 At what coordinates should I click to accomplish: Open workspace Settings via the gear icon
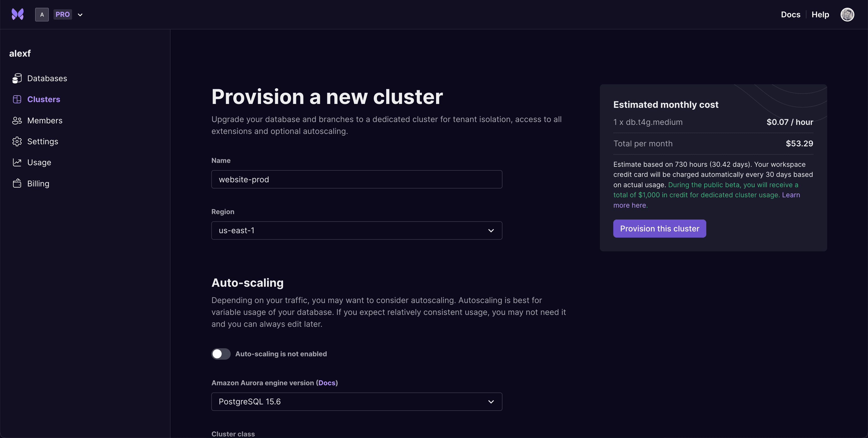(17, 141)
